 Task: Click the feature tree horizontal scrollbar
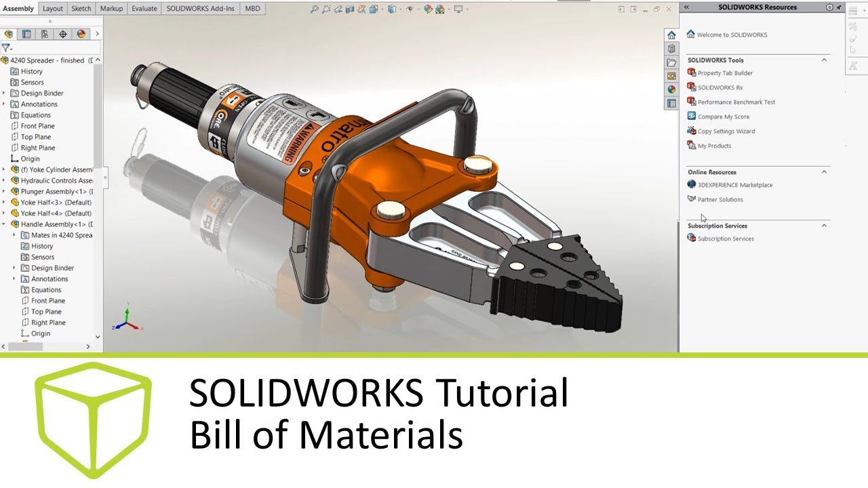tap(26, 346)
